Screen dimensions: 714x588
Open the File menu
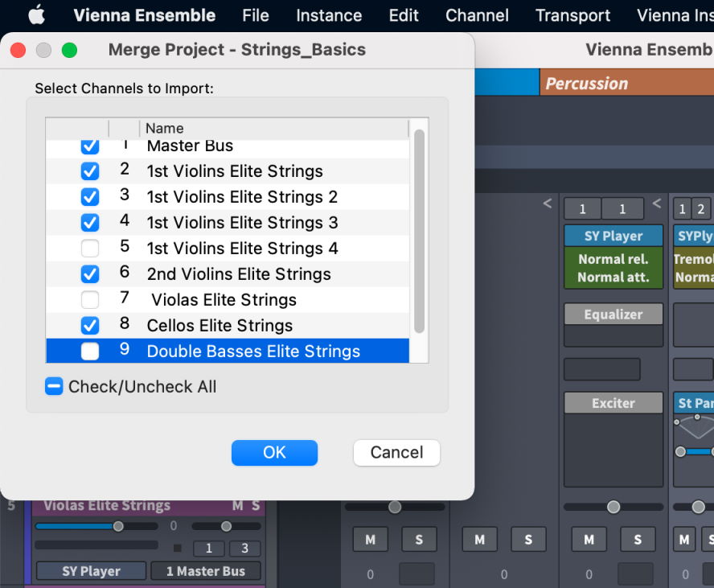coord(256,15)
